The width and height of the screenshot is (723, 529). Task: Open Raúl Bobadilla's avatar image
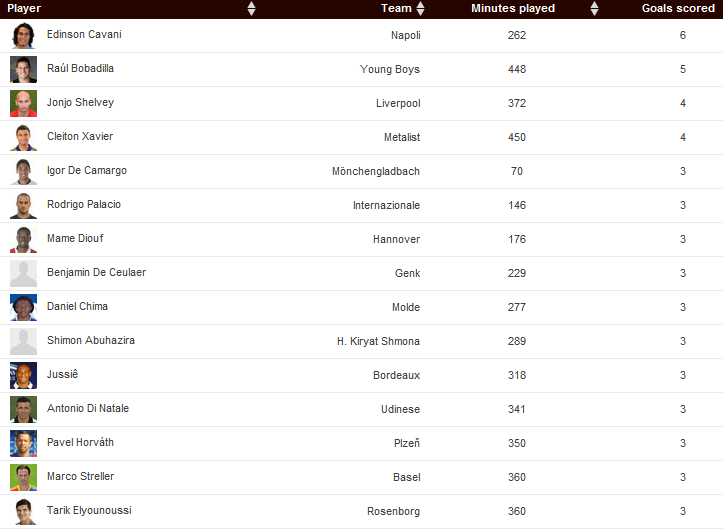pyautogui.click(x=23, y=70)
